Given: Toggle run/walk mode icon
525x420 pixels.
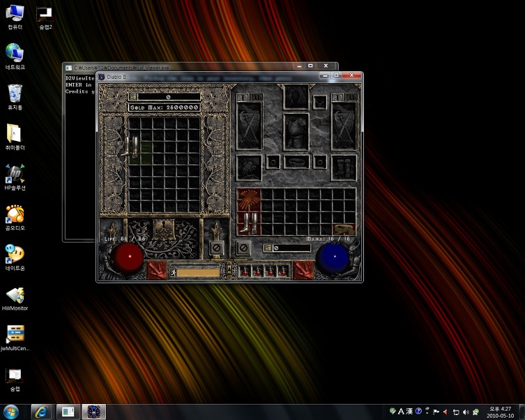Looking at the screenshot, I should click(173, 273).
